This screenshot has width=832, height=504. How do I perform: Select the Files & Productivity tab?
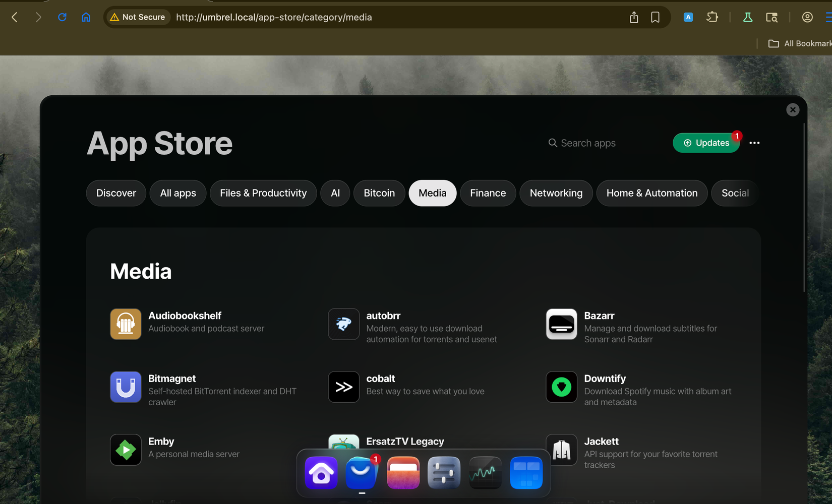pyautogui.click(x=263, y=193)
